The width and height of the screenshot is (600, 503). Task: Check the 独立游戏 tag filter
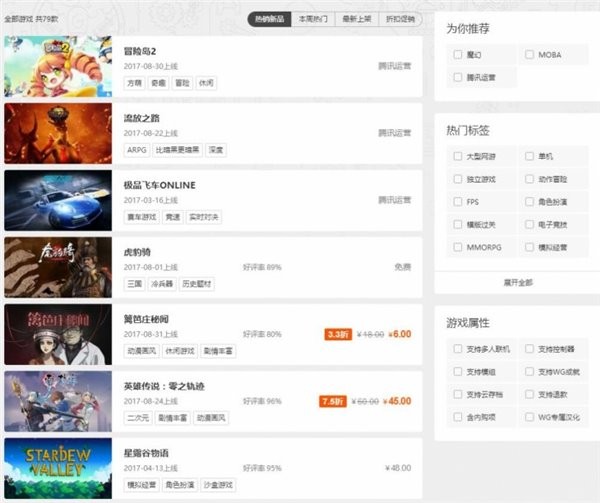(458, 179)
